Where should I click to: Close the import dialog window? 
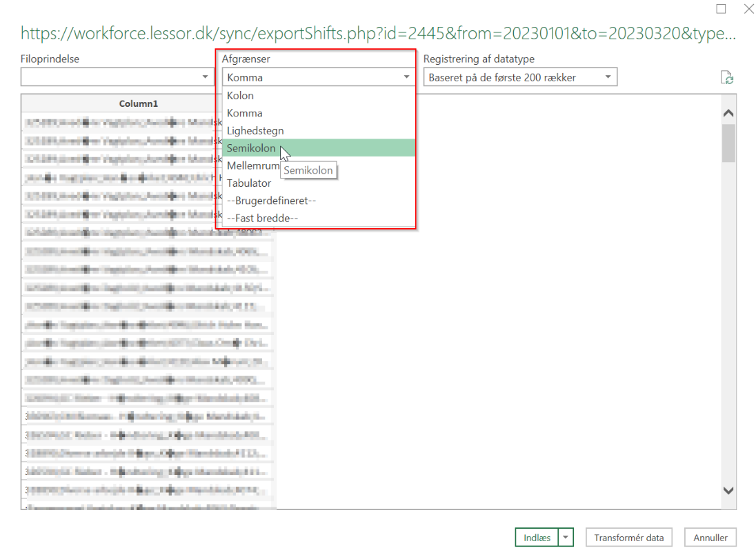pyautogui.click(x=748, y=9)
